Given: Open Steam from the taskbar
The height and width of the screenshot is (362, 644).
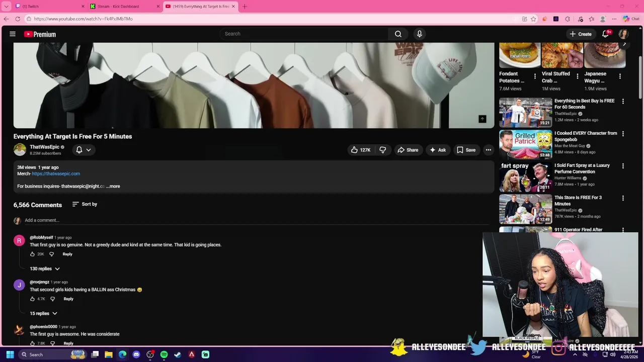Looking at the screenshot, I should 178,354.
